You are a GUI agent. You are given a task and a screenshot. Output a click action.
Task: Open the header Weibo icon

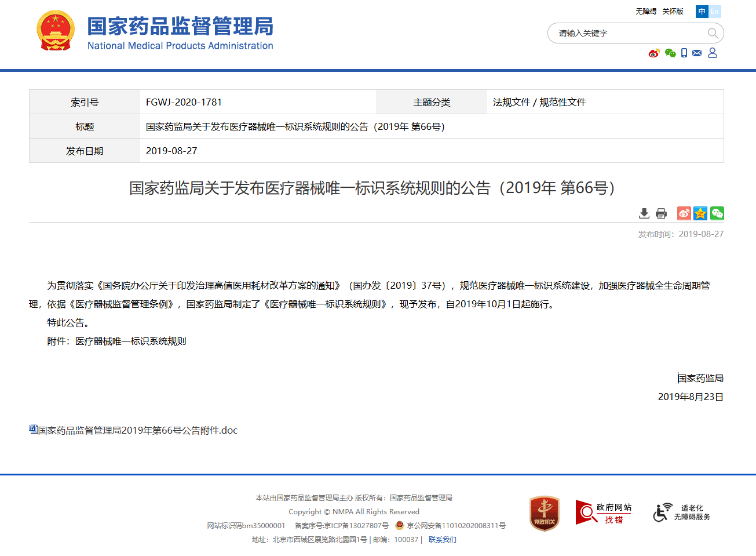click(x=654, y=53)
